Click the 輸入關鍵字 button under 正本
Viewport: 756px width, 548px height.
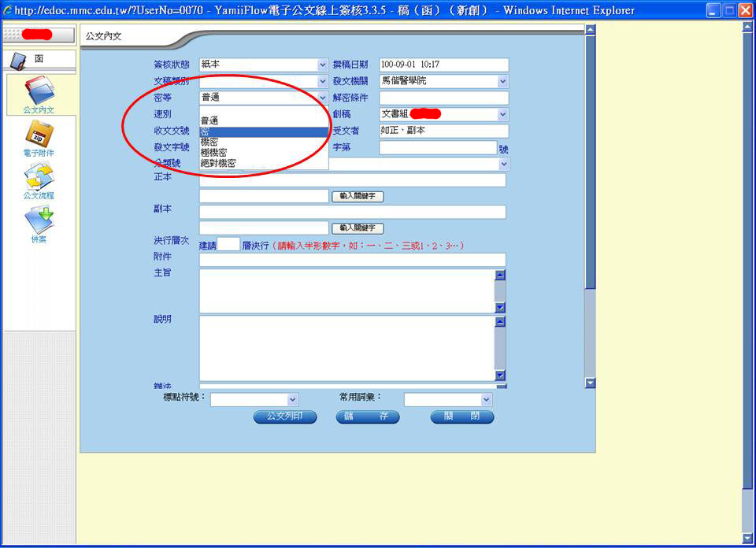(358, 196)
